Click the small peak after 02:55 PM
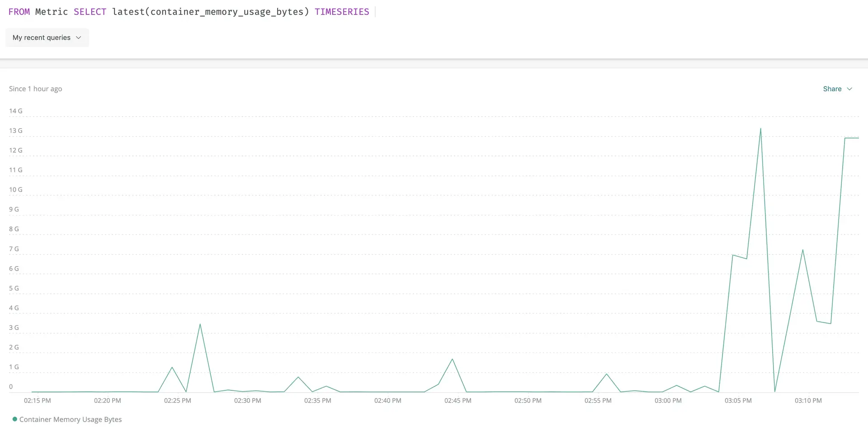The width and height of the screenshot is (868, 427). pyautogui.click(x=607, y=374)
